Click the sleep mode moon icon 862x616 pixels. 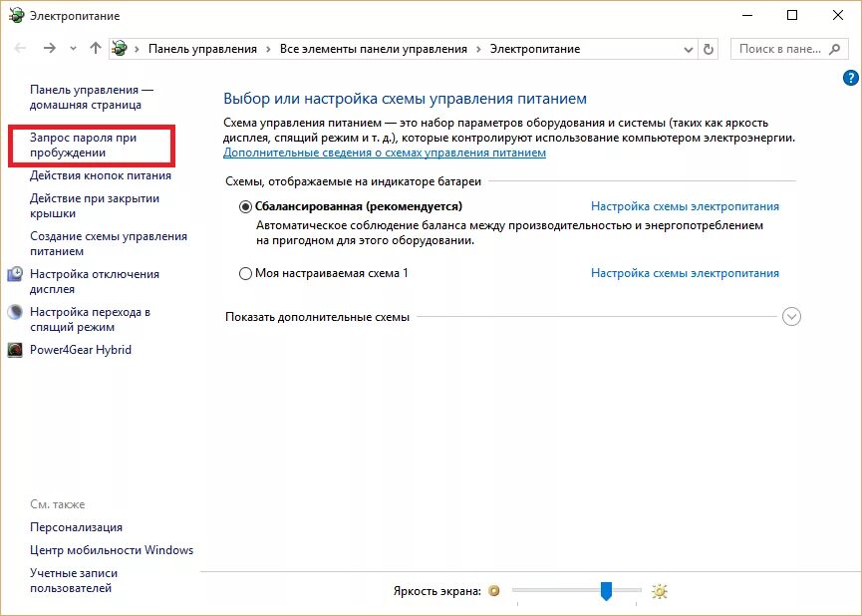(x=15, y=312)
